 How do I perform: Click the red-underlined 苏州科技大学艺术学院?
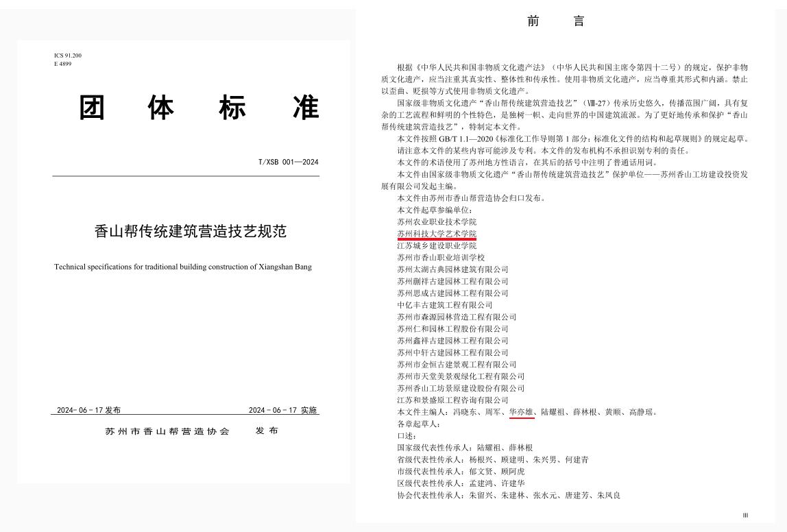point(436,234)
